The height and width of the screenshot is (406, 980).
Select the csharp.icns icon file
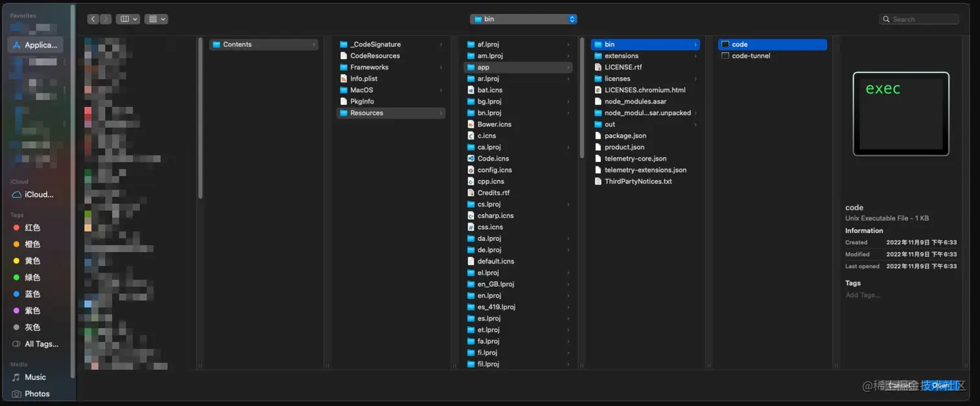(x=519, y=216)
